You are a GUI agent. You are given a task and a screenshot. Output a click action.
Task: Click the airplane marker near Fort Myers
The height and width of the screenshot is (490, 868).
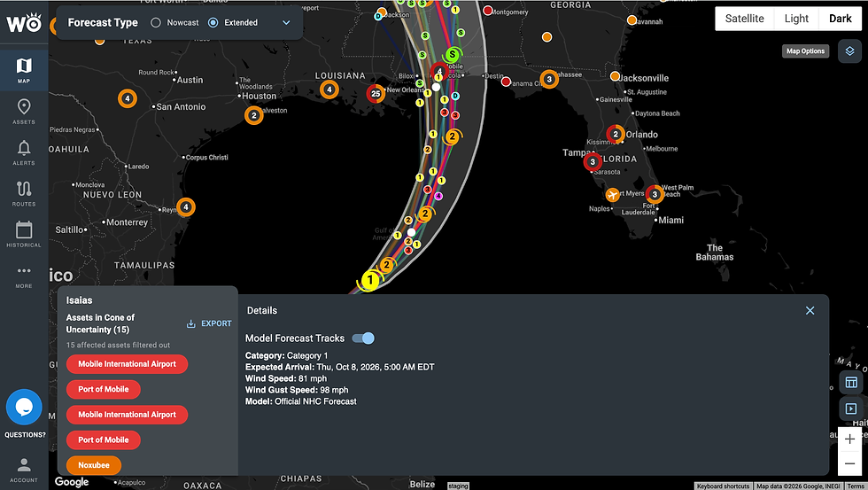612,195
